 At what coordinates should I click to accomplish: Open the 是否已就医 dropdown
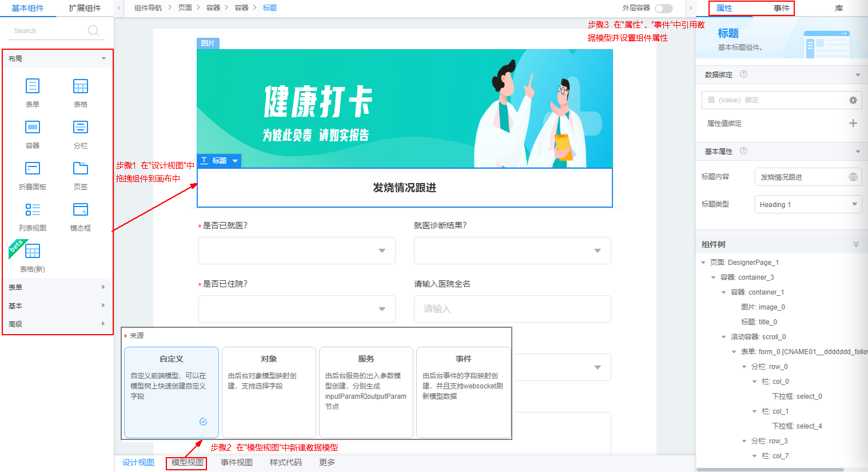[x=297, y=251]
